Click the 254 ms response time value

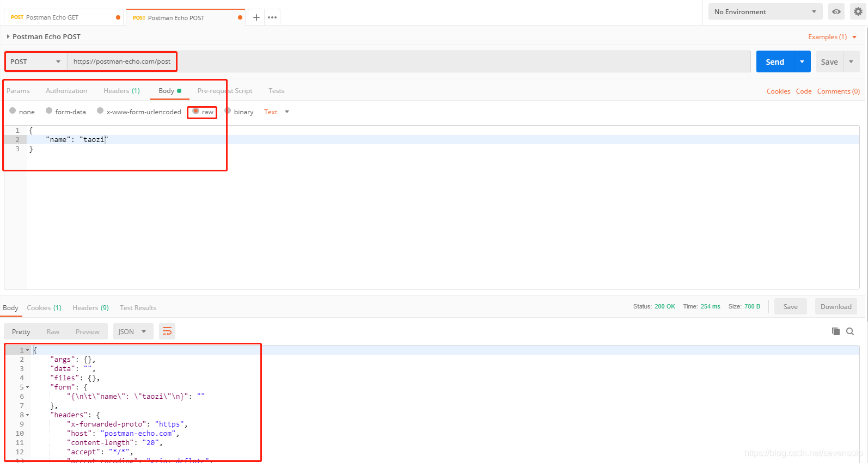pyautogui.click(x=710, y=306)
